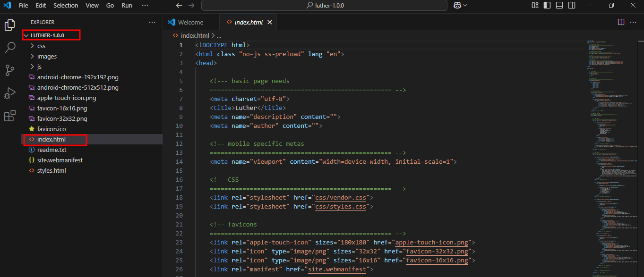This screenshot has width=644, height=277.
Task: Open the Extensions view
Action: click(9, 116)
